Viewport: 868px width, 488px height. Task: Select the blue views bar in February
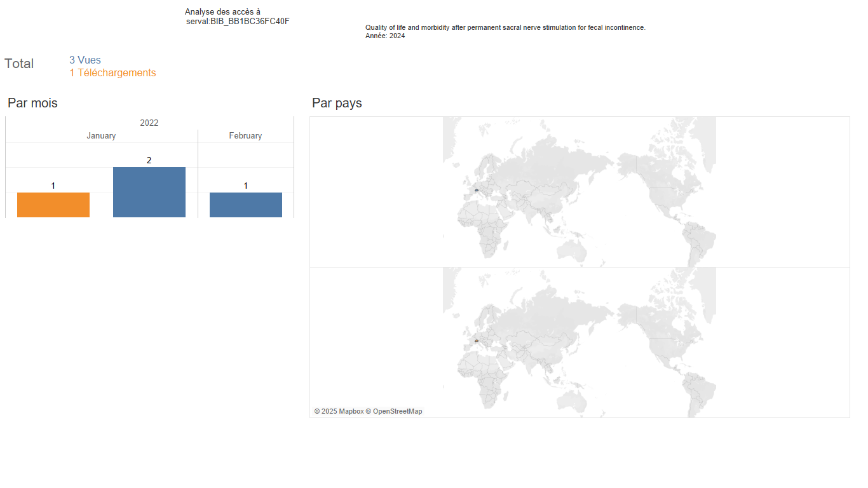click(246, 205)
